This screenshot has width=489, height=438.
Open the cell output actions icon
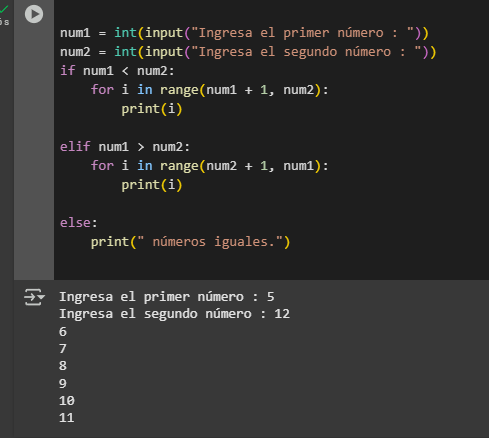click(x=34, y=297)
